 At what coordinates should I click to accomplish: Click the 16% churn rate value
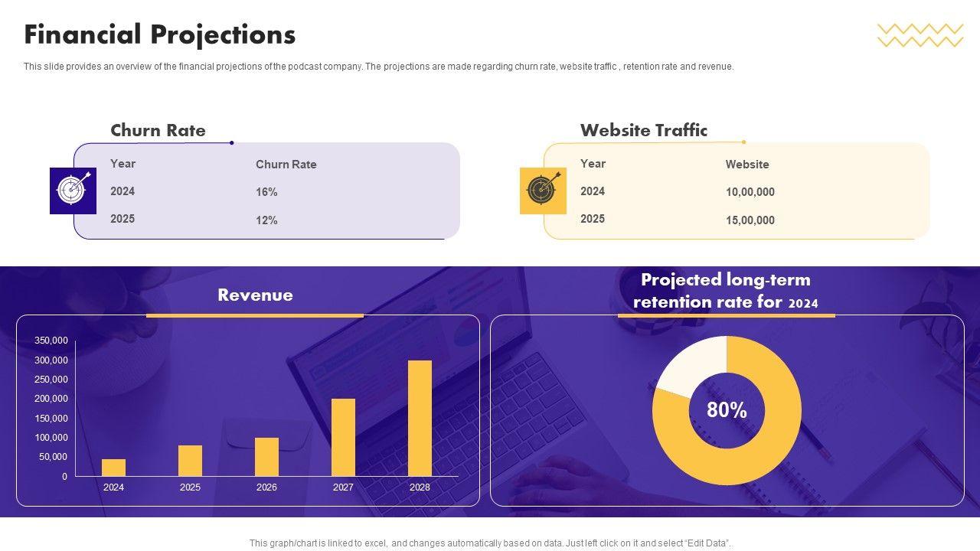(x=266, y=192)
